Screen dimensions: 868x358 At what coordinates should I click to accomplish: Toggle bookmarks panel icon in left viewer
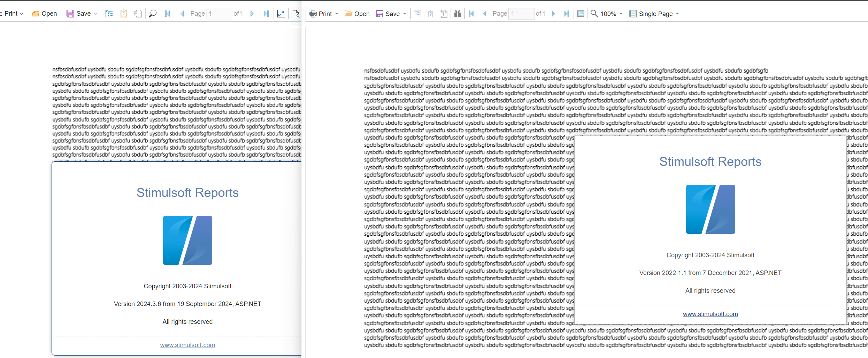click(109, 14)
